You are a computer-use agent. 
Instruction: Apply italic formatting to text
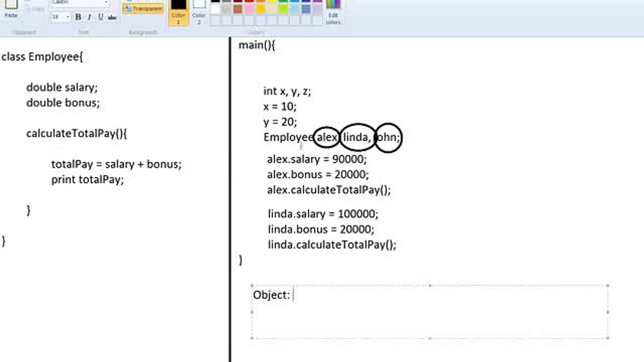(89, 17)
